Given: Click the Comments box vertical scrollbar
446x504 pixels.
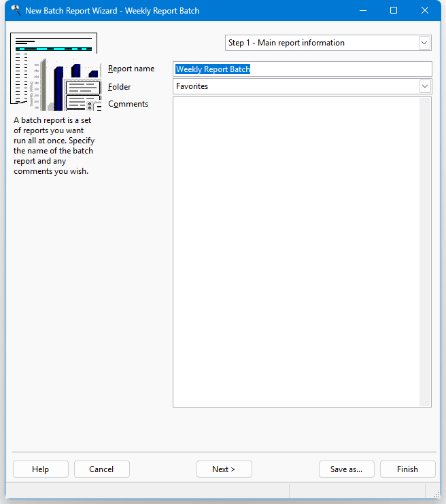Looking at the screenshot, I should [426, 251].
